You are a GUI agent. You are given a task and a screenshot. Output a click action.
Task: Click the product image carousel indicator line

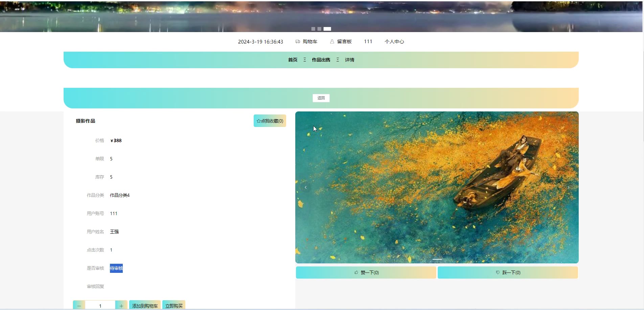point(437,259)
